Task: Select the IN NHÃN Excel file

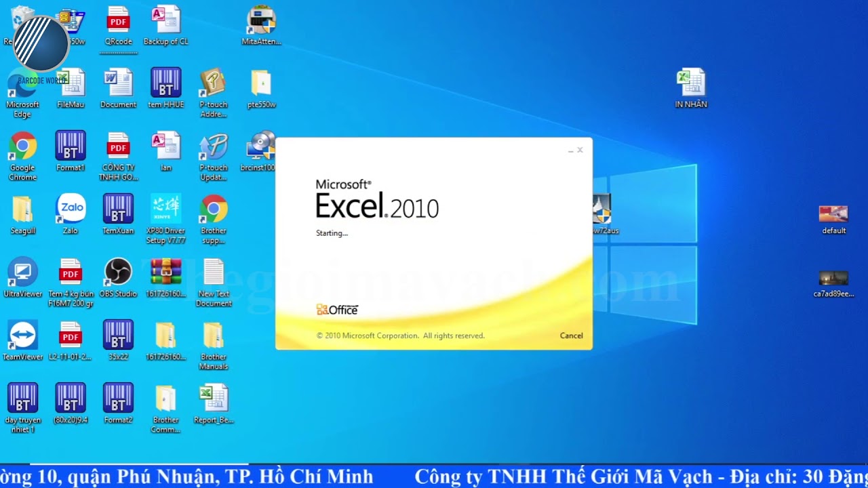Action: (x=691, y=88)
